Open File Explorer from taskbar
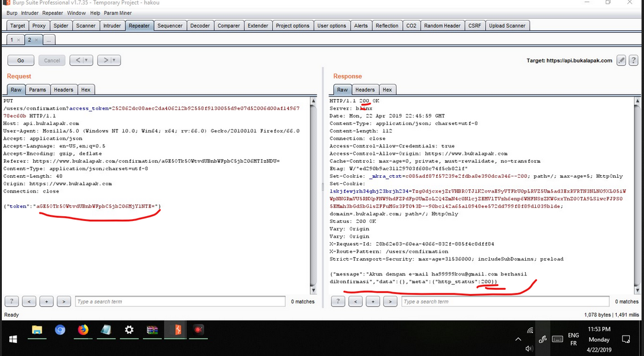The width and height of the screenshot is (644, 356). (37, 330)
